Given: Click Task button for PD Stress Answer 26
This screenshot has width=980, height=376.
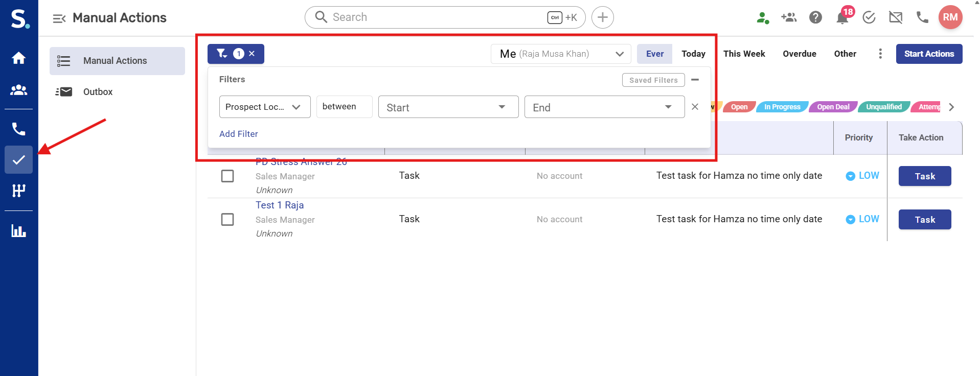Looking at the screenshot, I should click(925, 176).
